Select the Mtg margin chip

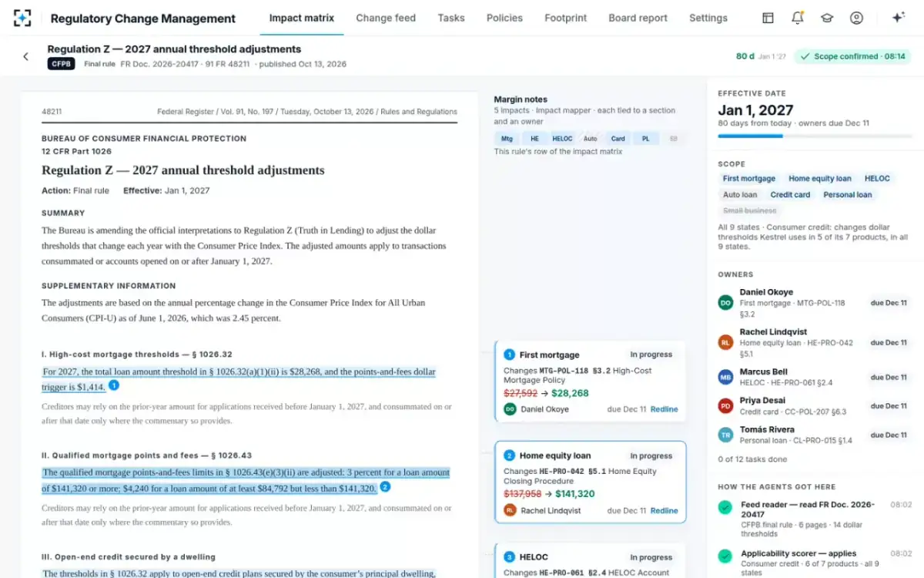point(507,139)
